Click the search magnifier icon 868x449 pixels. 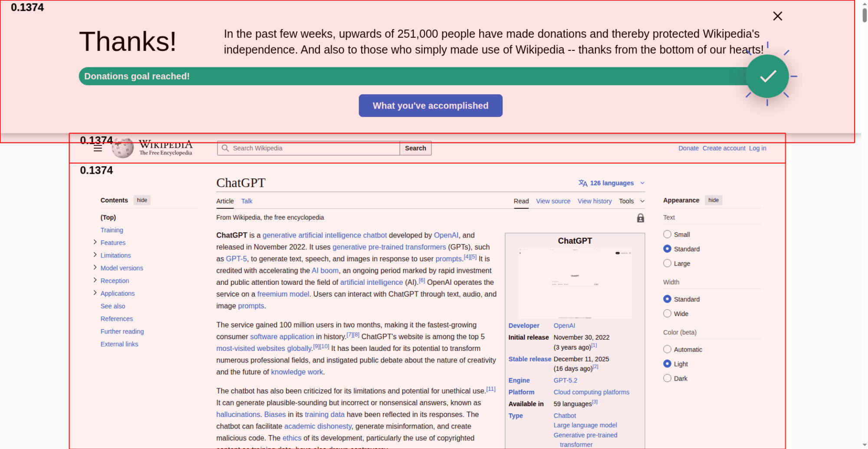point(225,148)
